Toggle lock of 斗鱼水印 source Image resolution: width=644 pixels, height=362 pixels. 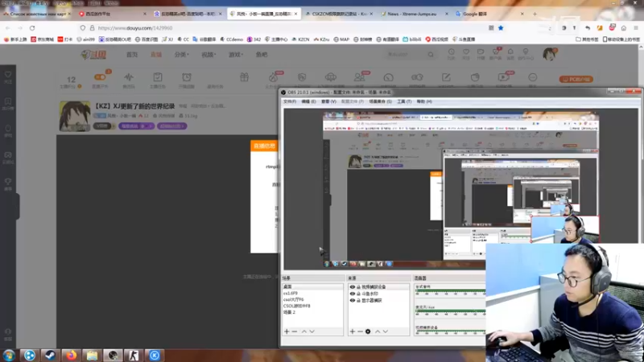click(x=358, y=294)
